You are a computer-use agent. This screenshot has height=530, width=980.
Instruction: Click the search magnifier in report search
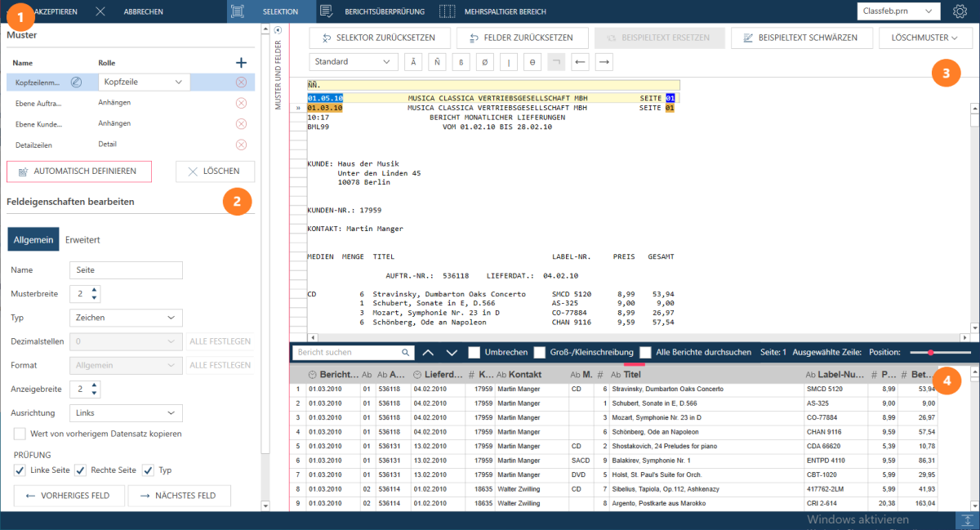pyautogui.click(x=406, y=353)
